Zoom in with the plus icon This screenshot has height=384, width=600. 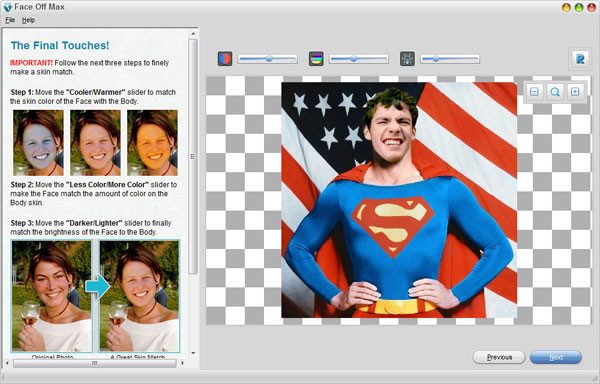tap(575, 92)
